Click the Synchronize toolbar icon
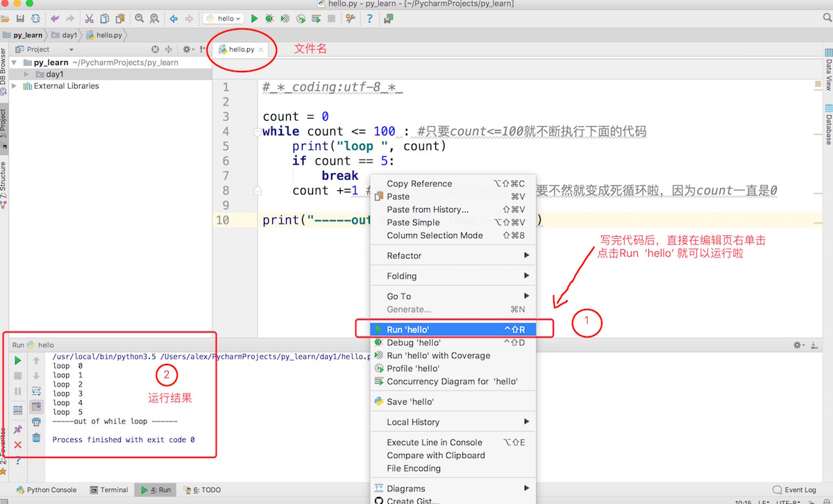Screen dimensions: 833x504 pyautogui.click(x=35, y=19)
